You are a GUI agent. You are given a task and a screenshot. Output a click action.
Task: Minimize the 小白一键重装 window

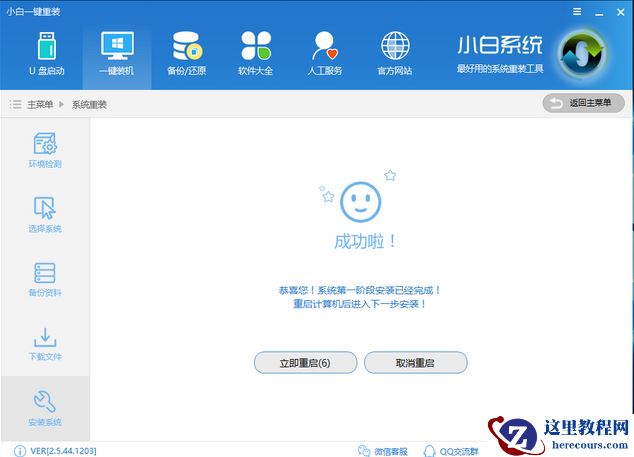coord(599,13)
